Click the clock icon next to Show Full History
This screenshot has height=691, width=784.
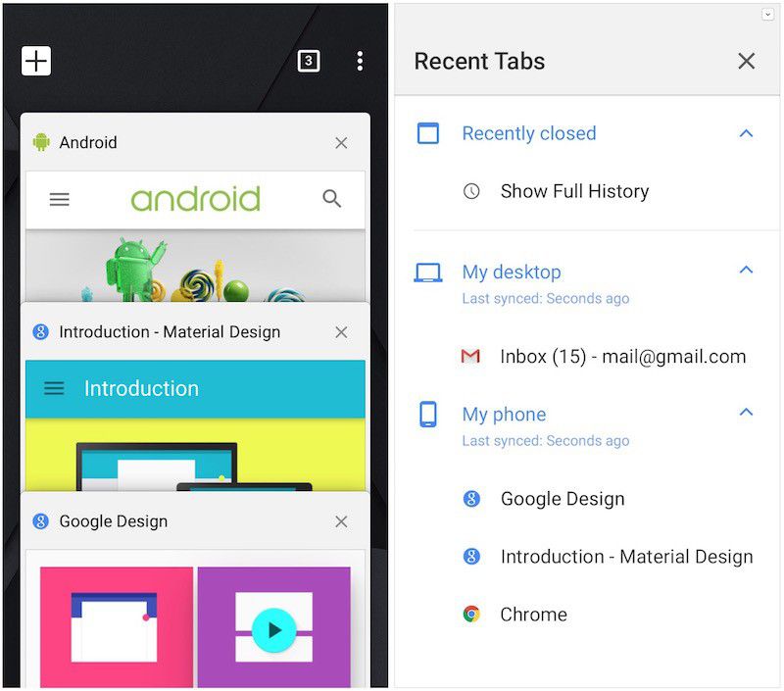pyautogui.click(x=471, y=191)
